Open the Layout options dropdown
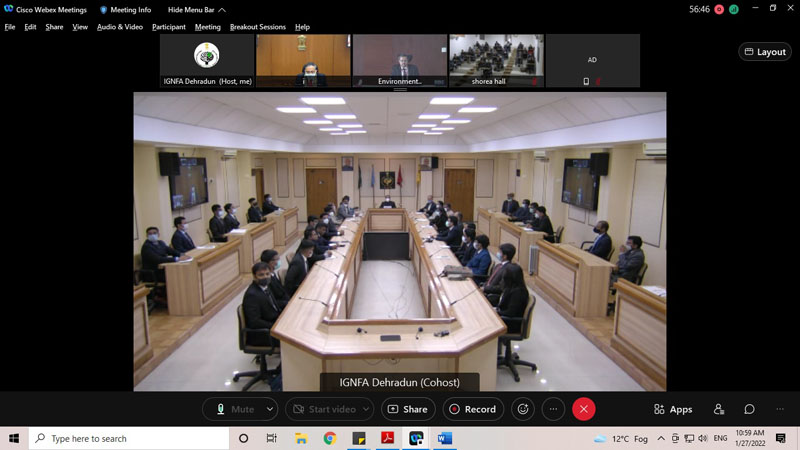This screenshot has height=450, width=800. [x=765, y=52]
